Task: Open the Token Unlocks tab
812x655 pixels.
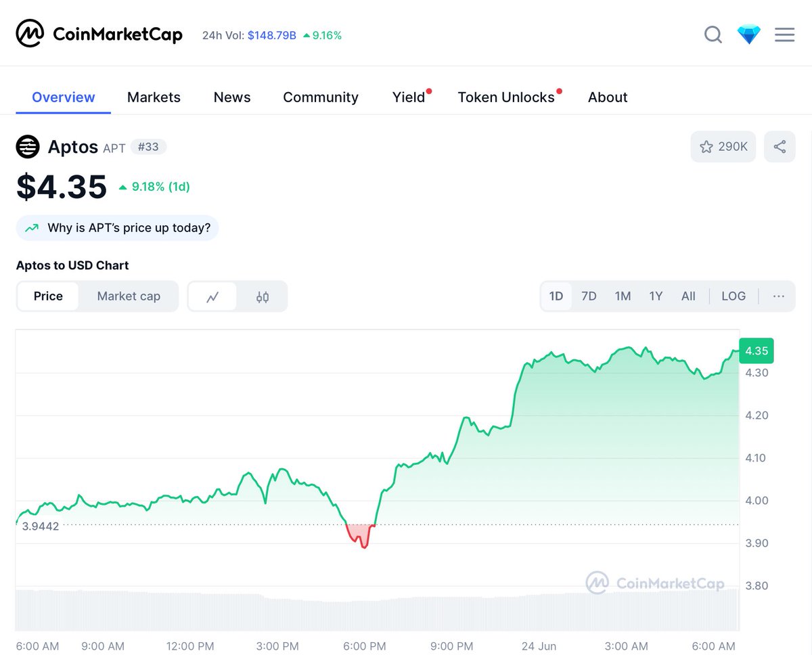Action: point(506,97)
